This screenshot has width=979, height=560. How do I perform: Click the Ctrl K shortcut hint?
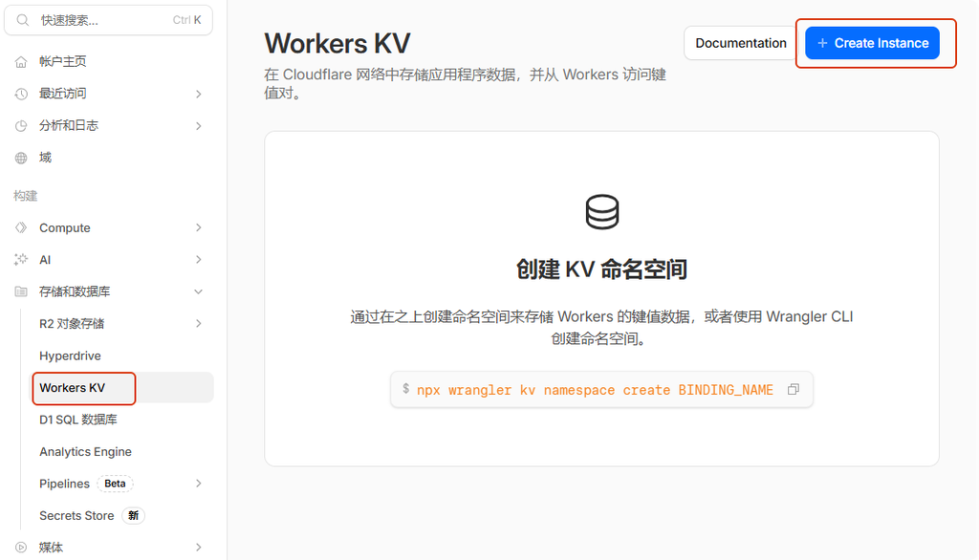coord(186,20)
